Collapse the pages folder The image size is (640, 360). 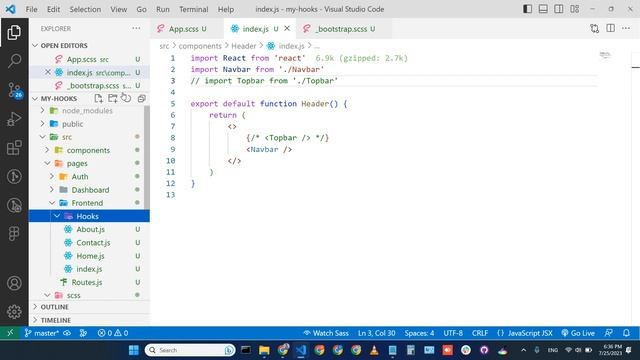pos(47,163)
